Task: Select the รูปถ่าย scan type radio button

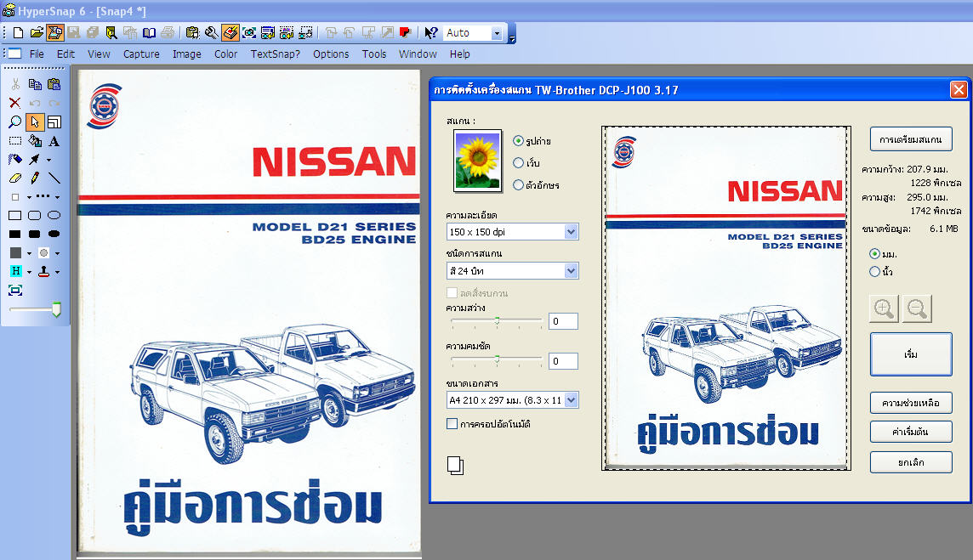Action: (x=518, y=141)
